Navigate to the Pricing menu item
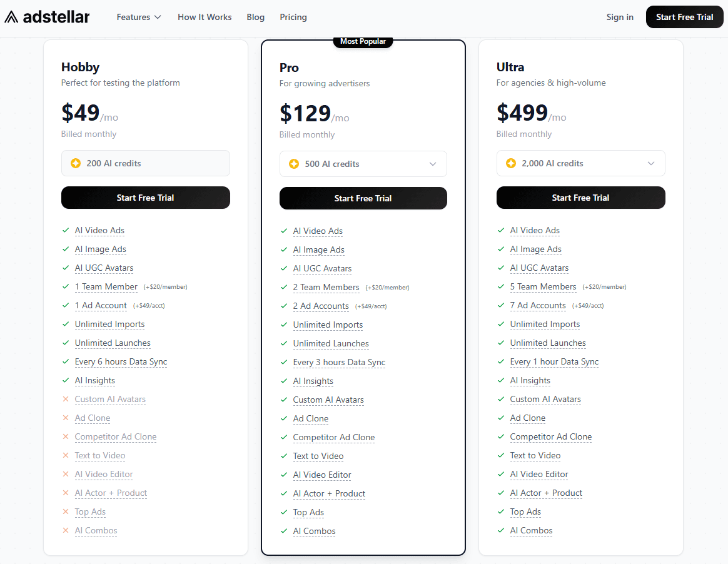 (x=293, y=17)
